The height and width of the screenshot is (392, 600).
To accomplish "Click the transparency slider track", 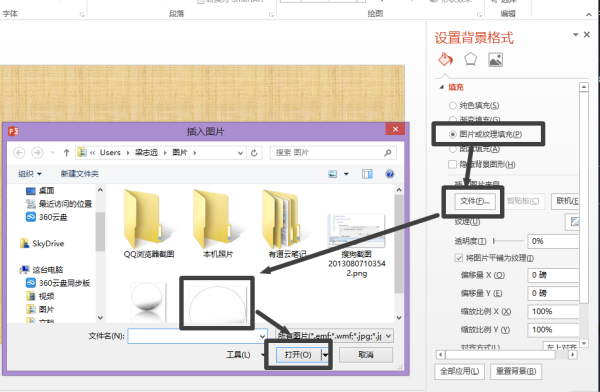I will (x=509, y=241).
